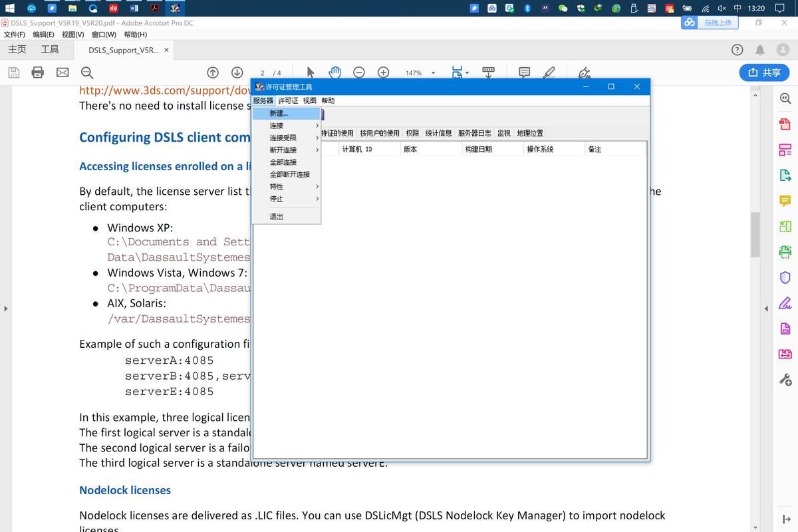798x532 pixels.
Task: Switch to the 服务器日志 tab
Action: click(474, 133)
